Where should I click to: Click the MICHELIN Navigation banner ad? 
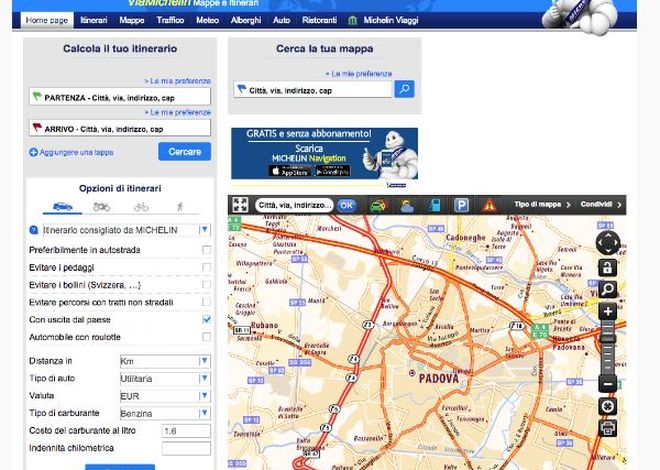click(324, 154)
